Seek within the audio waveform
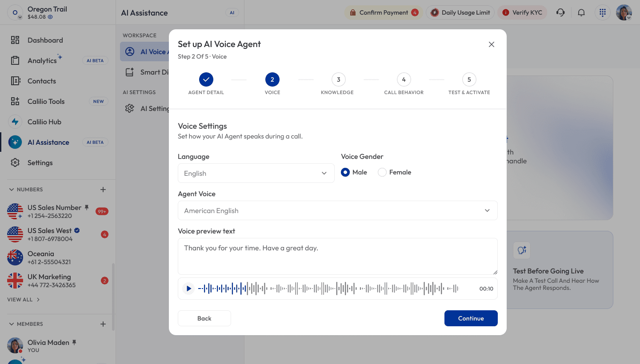This screenshot has height=364, width=640. [328, 289]
